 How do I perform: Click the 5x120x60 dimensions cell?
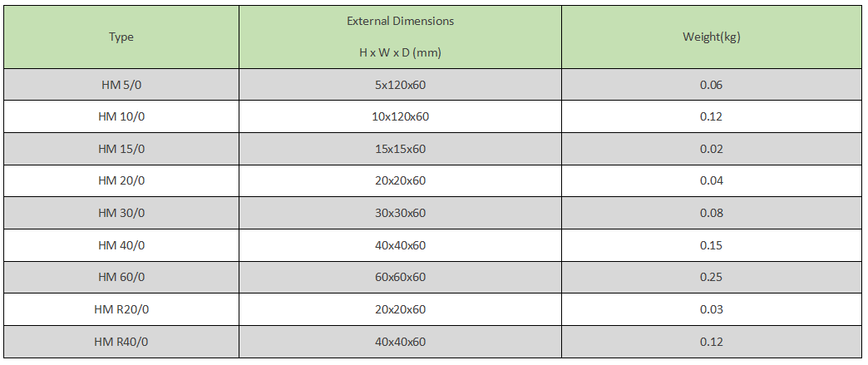tap(400, 85)
